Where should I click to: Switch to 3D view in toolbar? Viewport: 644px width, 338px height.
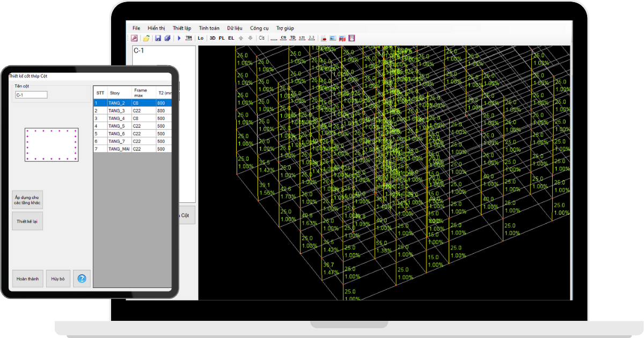(x=213, y=38)
